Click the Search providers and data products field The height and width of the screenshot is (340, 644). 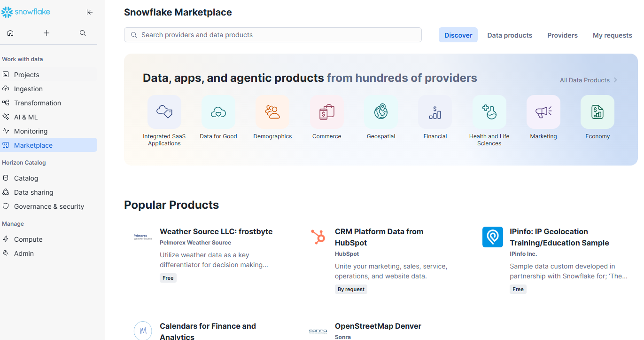tap(272, 35)
